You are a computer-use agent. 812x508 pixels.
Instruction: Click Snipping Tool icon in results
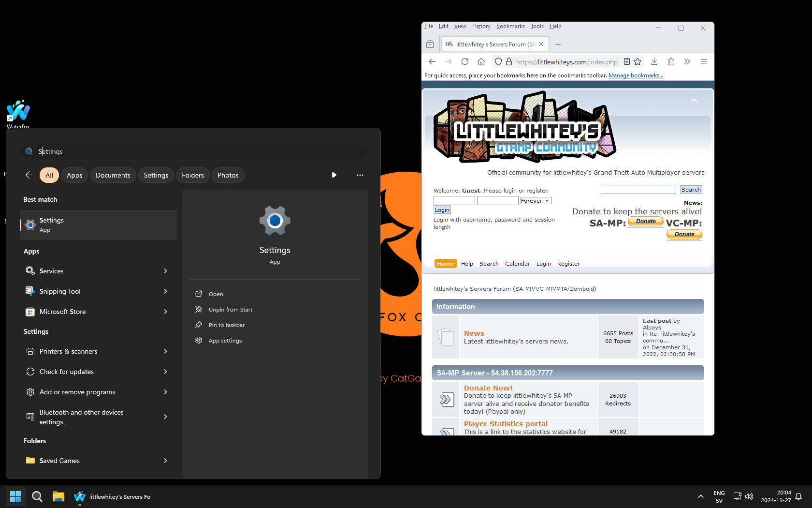click(30, 291)
